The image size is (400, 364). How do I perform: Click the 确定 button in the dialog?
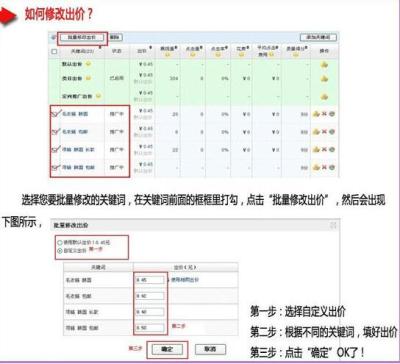167,349
